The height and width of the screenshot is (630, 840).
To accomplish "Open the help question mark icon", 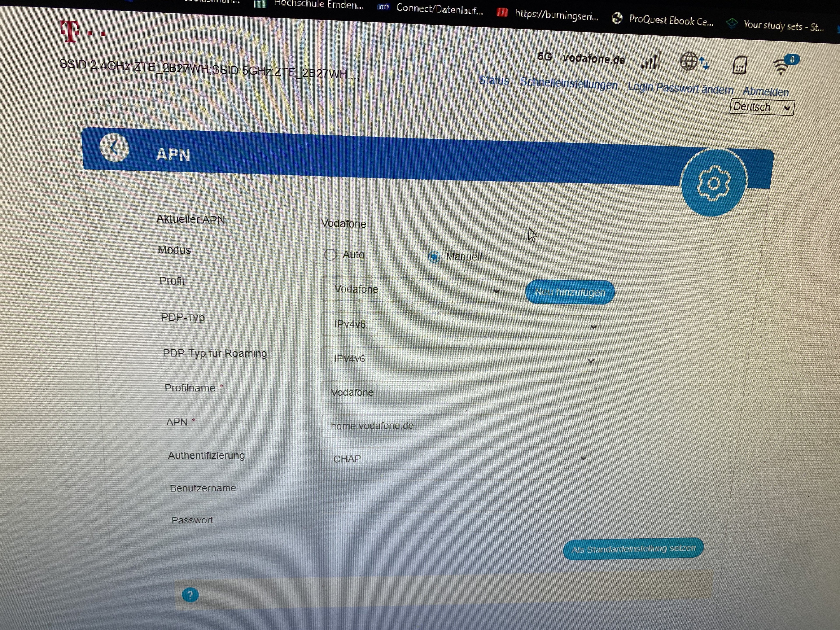I will pos(190,595).
